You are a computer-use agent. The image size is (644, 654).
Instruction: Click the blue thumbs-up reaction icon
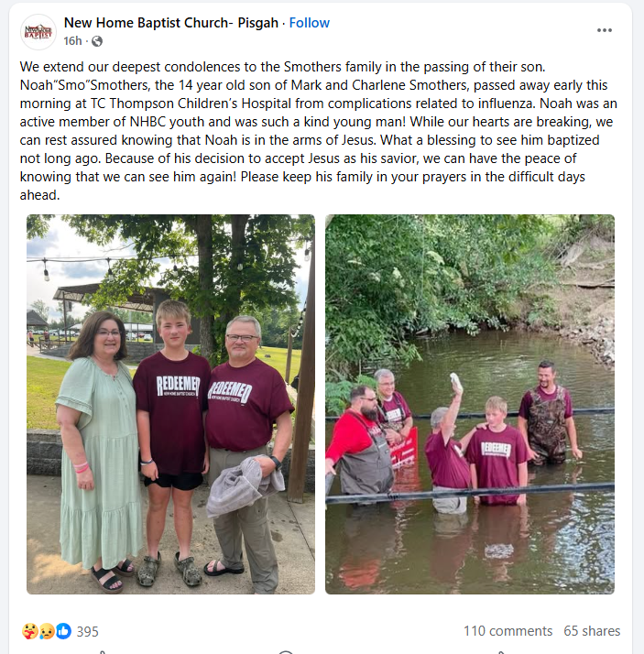coord(63,631)
